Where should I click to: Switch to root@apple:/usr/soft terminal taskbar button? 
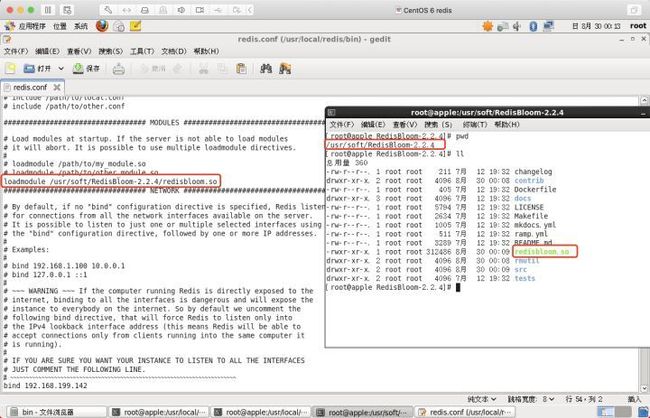coord(363,412)
